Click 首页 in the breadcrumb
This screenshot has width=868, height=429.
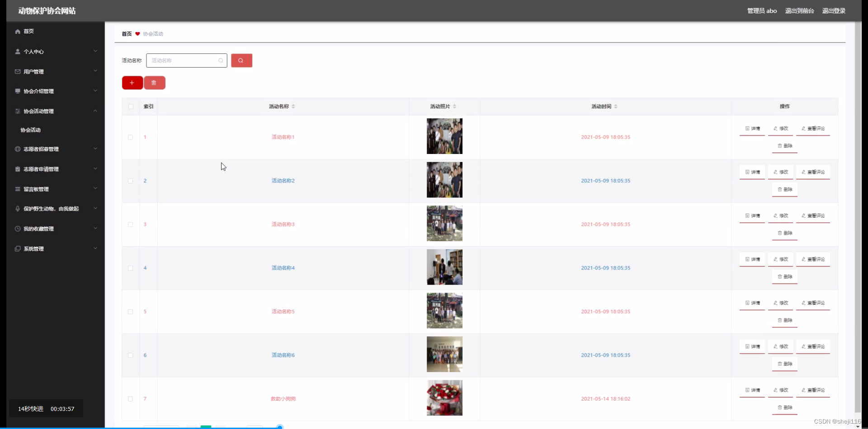[x=127, y=34]
